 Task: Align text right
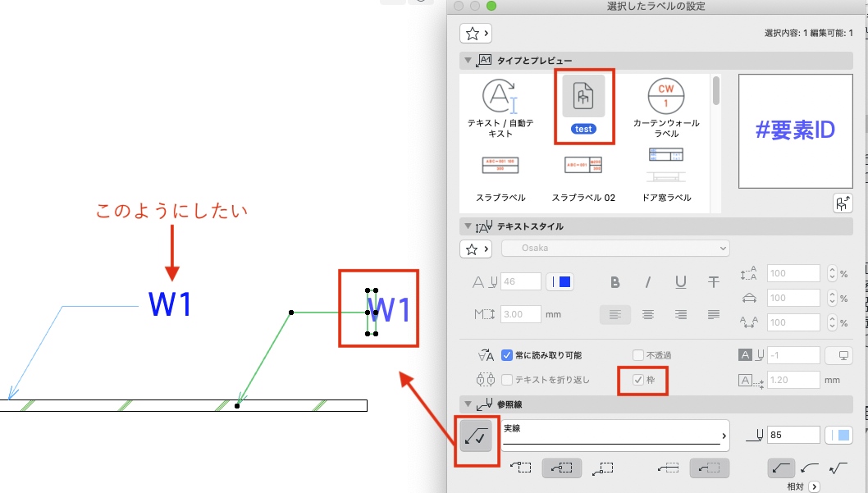[681, 314]
